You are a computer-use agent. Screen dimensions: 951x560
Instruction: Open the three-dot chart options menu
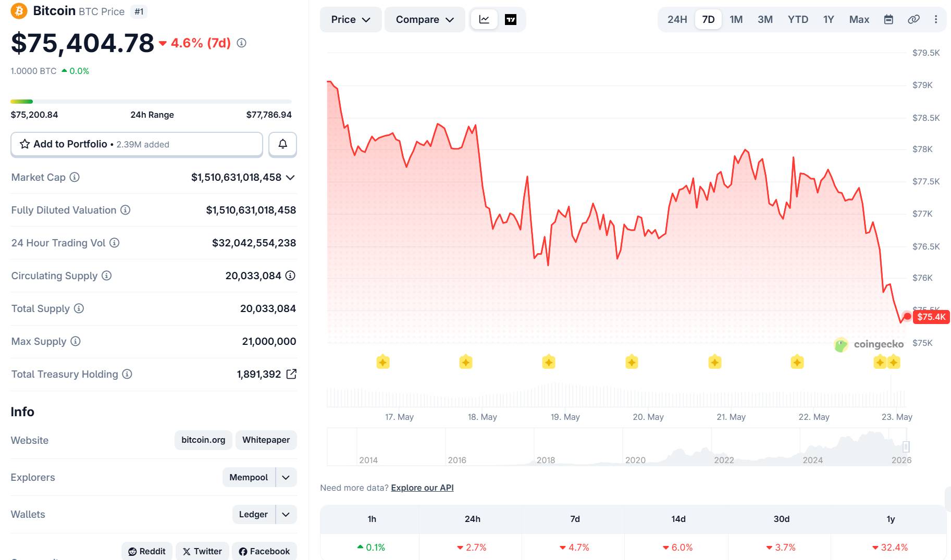tap(936, 19)
